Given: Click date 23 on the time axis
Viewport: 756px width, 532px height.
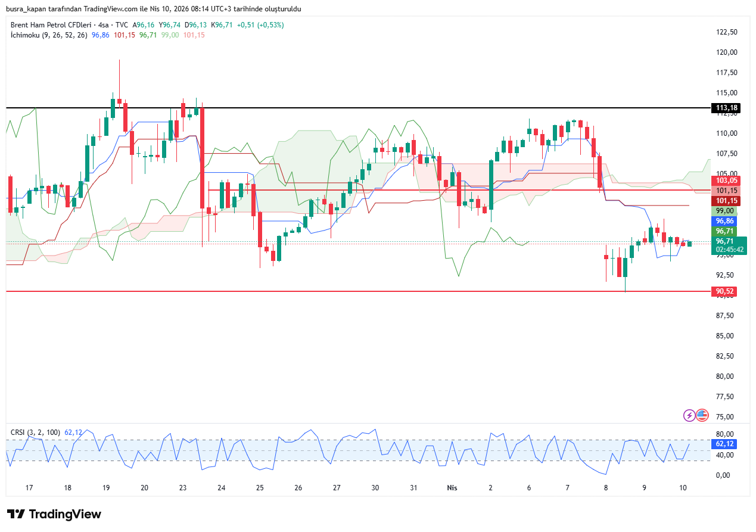Looking at the screenshot, I should click(x=183, y=487).
